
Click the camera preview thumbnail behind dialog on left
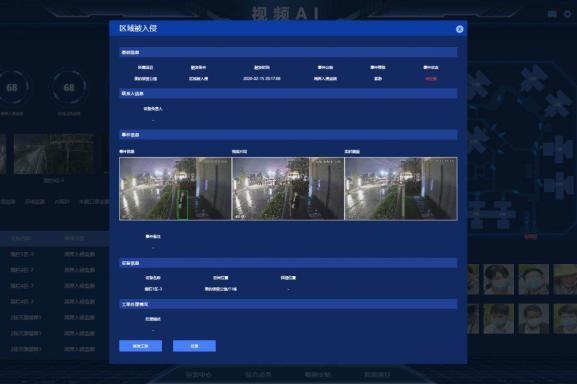pos(54,154)
